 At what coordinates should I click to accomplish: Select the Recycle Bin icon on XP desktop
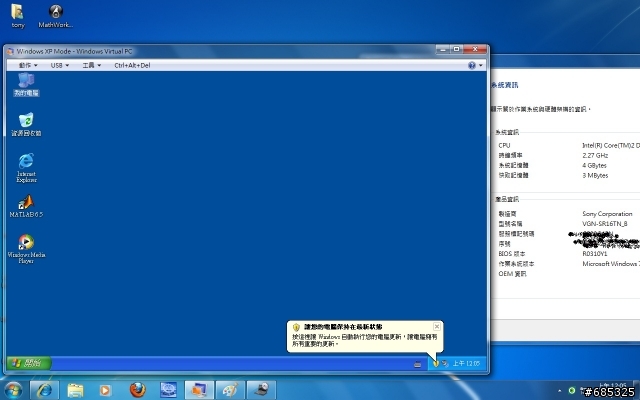pyautogui.click(x=26, y=124)
